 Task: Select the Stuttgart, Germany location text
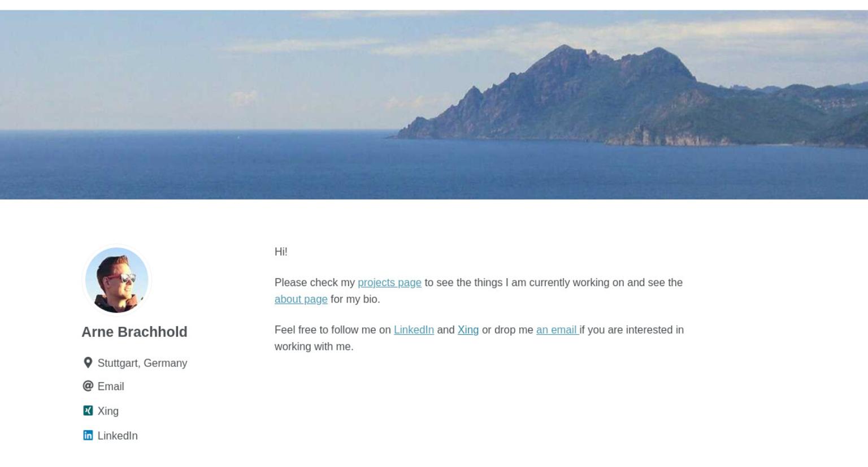click(142, 363)
